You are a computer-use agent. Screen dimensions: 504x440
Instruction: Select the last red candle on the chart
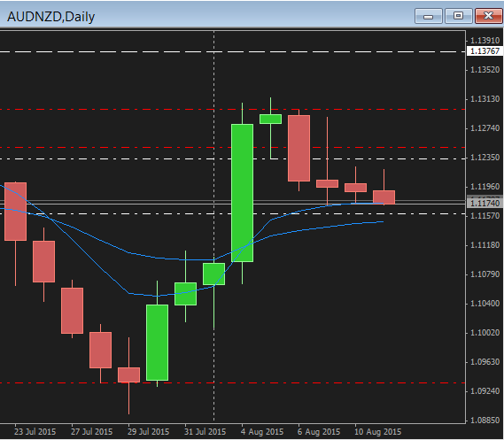pyautogui.click(x=384, y=197)
